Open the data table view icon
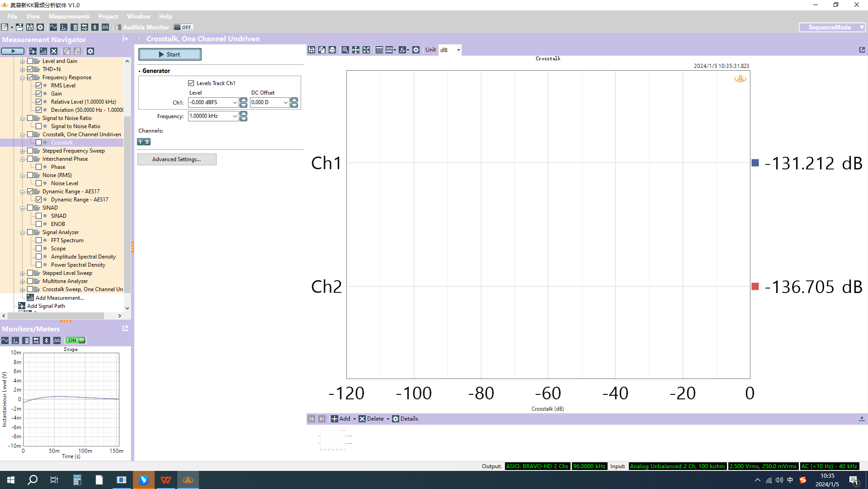Screen dimensions: 868x489 [x=379, y=50]
